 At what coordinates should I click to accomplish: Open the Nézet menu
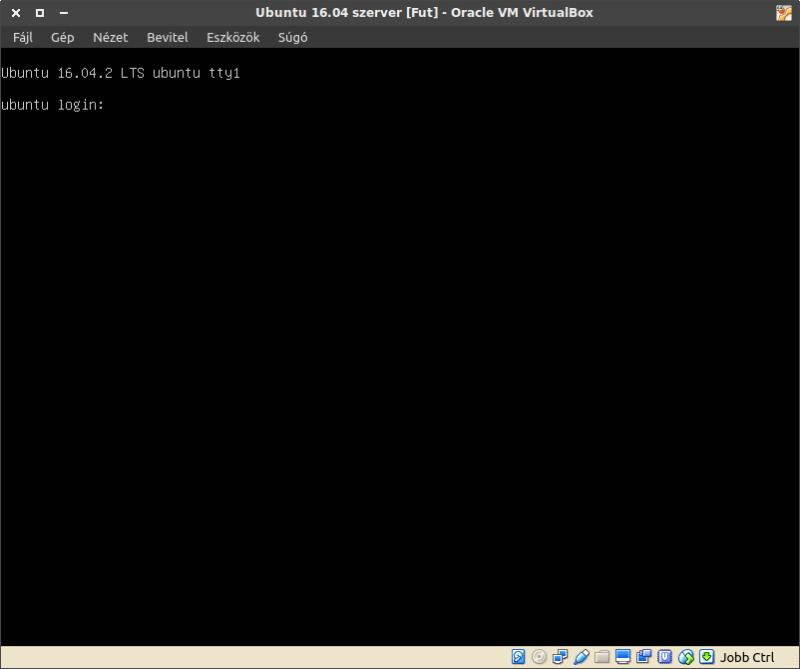(110, 37)
